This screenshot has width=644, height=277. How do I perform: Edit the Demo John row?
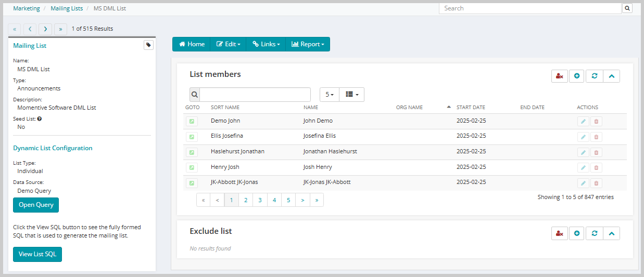click(583, 121)
